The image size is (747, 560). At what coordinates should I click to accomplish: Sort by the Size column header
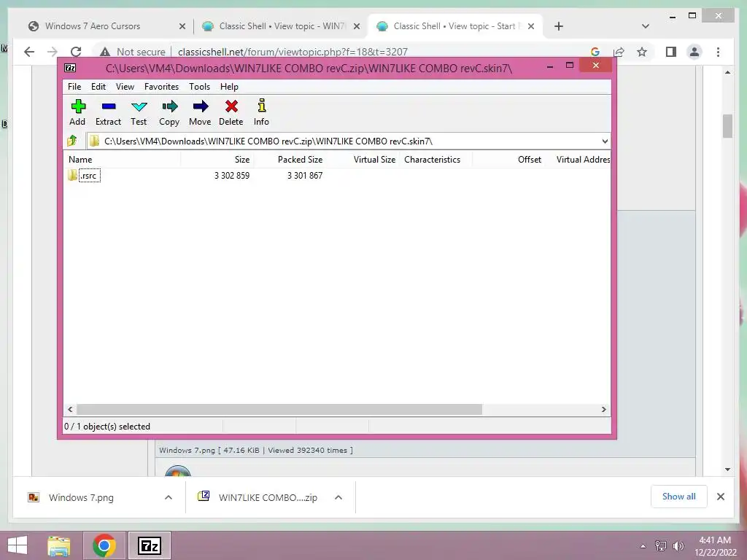click(217, 160)
